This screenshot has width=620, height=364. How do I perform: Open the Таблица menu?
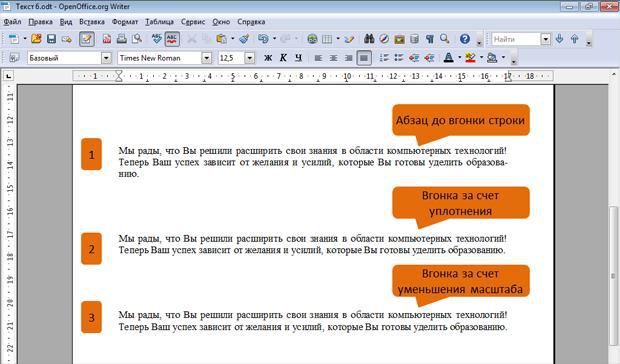click(x=159, y=22)
